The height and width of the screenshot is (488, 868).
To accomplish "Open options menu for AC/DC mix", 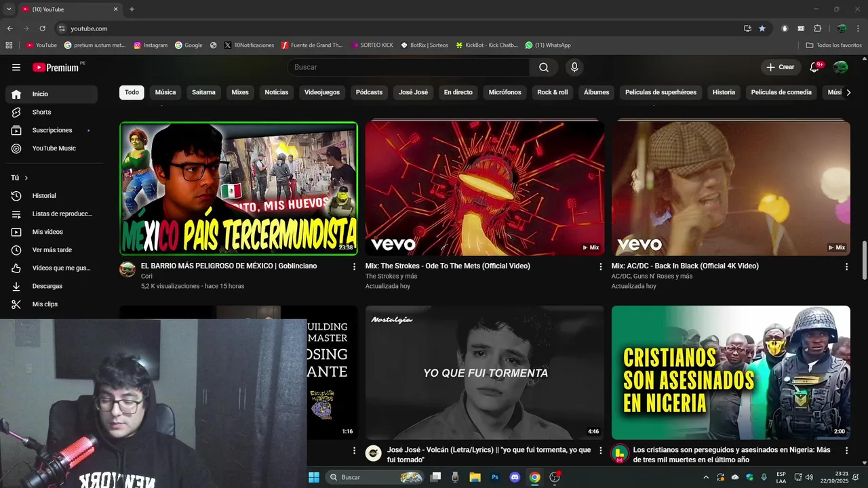I will (x=846, y=267).
